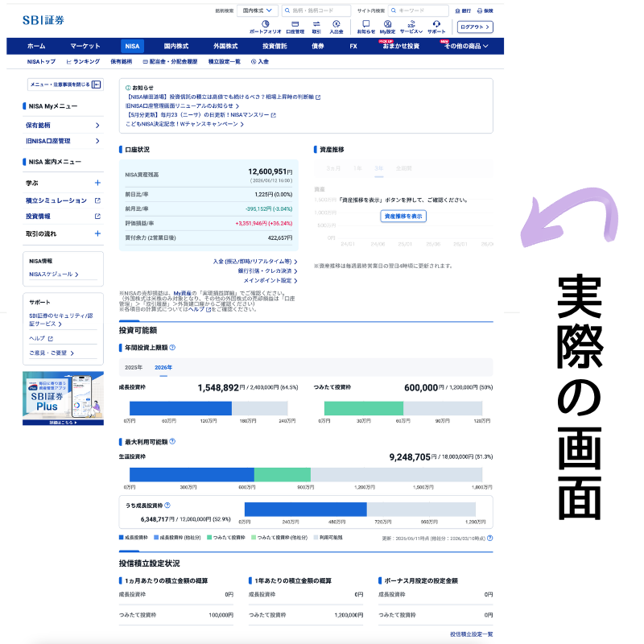Click the つみたて投資枠 green progress bar
644x644 pixels.
364,408
